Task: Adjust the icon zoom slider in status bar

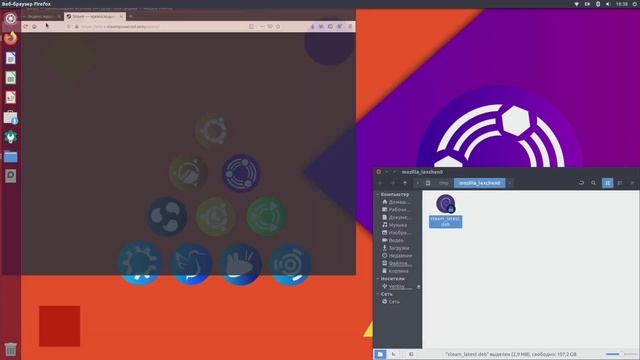Action: [621, 354]
